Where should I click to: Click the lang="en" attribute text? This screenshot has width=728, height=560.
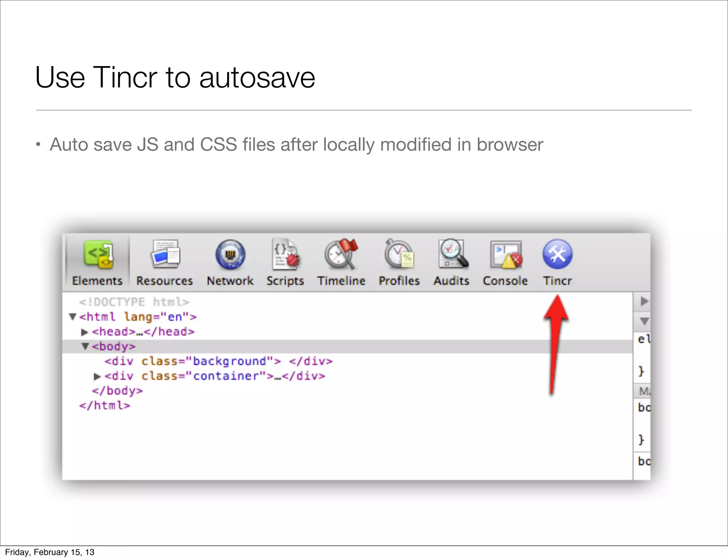(156, 317)
